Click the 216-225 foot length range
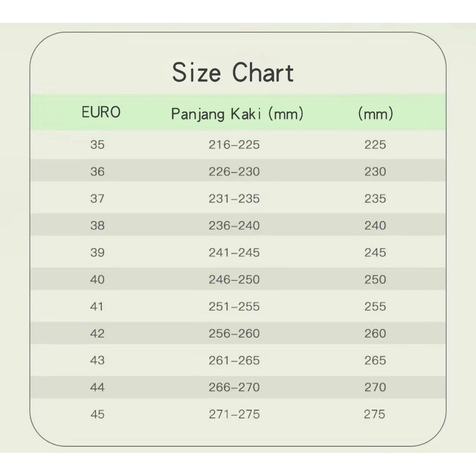476x476 pixels. tap(234, 145)
